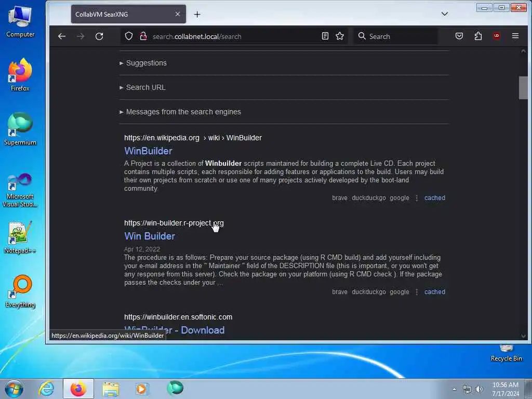Image resolution: width=532 pixels, height=399 pixels.
Task: Select the Recycle Bin desktop icon
Action: click(x=506, y=353)
